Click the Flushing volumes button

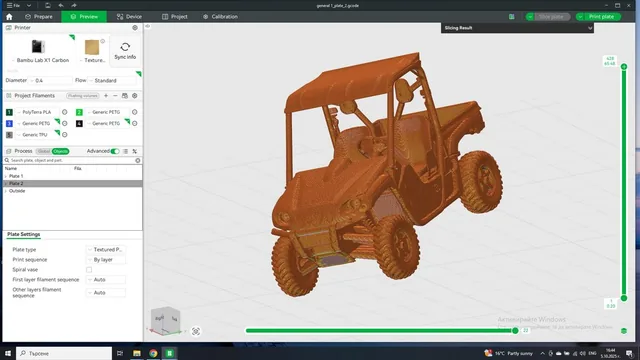83,96
